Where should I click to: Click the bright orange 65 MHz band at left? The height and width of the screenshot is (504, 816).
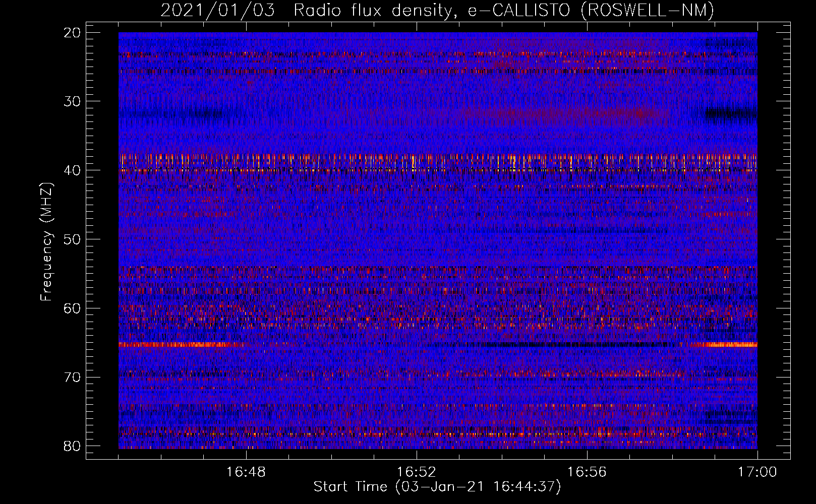[182, 345]
